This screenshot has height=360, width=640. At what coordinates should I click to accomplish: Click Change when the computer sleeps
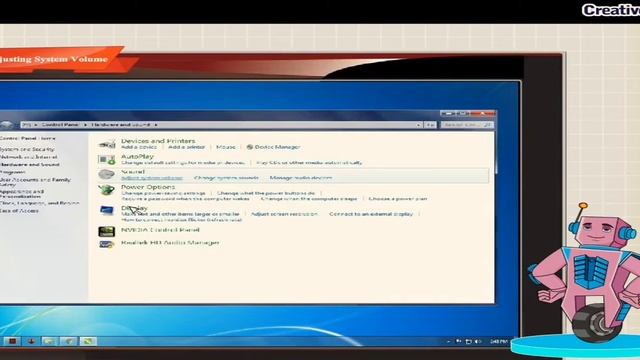[309, 199]
